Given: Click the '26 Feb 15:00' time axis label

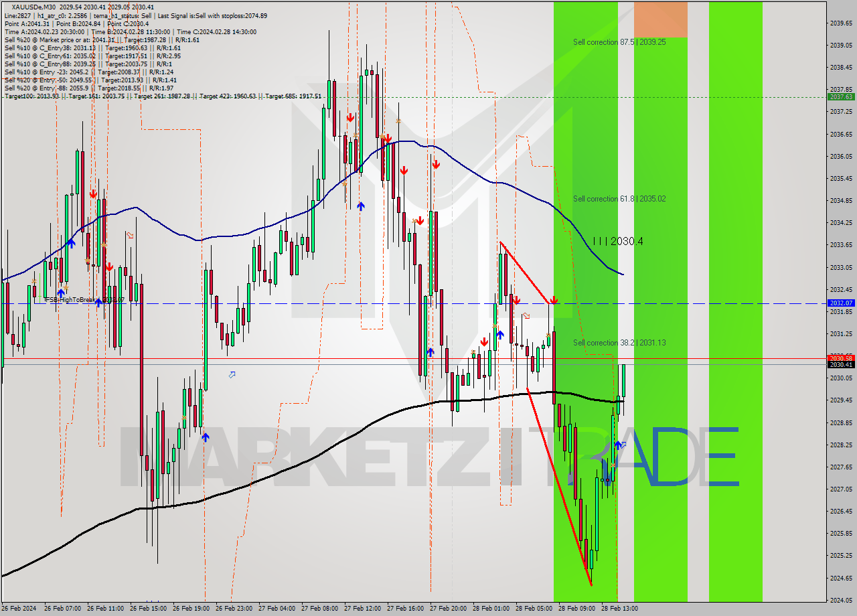Looking at the screenshot, I should pos(148,609).
